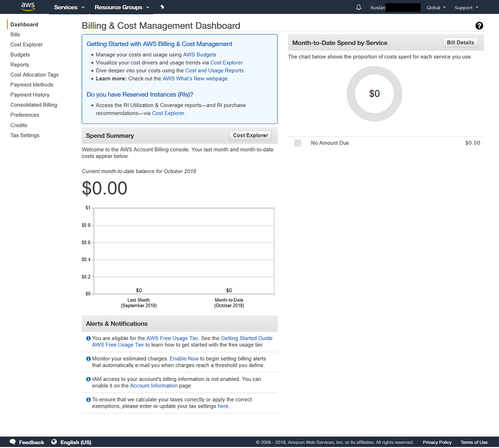Open the Ruslan account dropdown
499x448 pixels.
pyautogui.click(x=395, y=7)
